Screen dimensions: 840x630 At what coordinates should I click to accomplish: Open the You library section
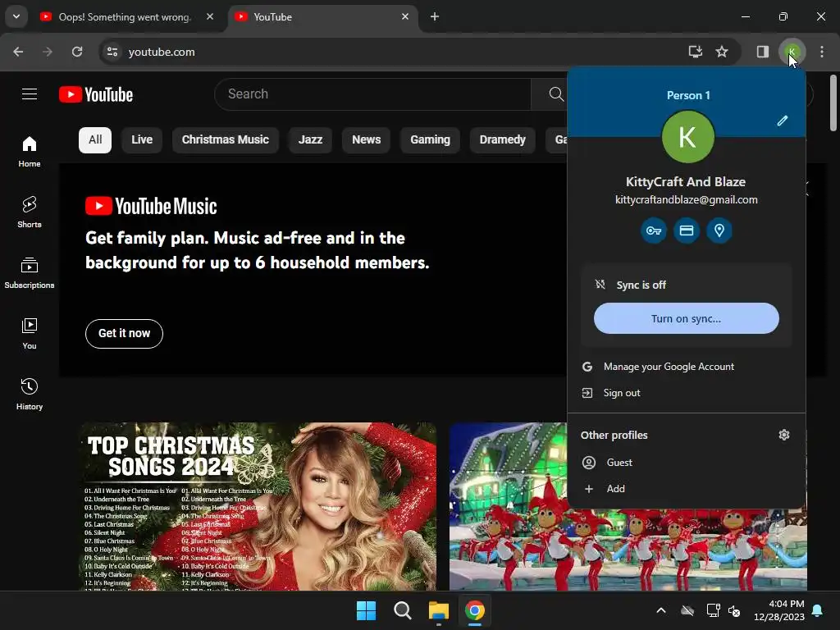point(30,333)
